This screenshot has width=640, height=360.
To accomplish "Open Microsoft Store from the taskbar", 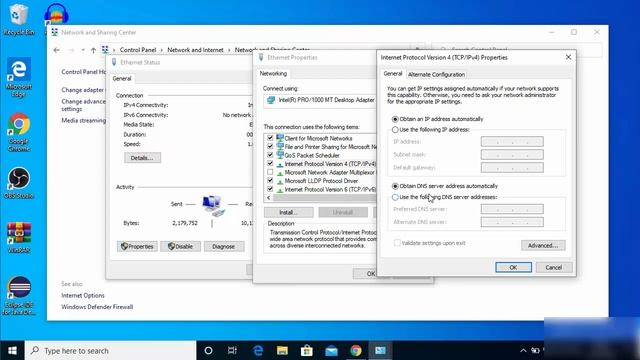I will pyautogui.click(x=307, y=350).
